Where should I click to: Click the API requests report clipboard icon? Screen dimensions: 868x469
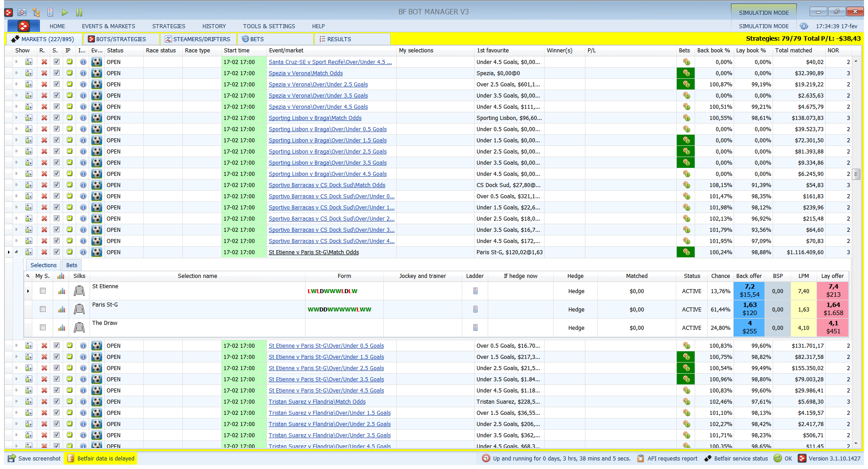click(640, 458)
